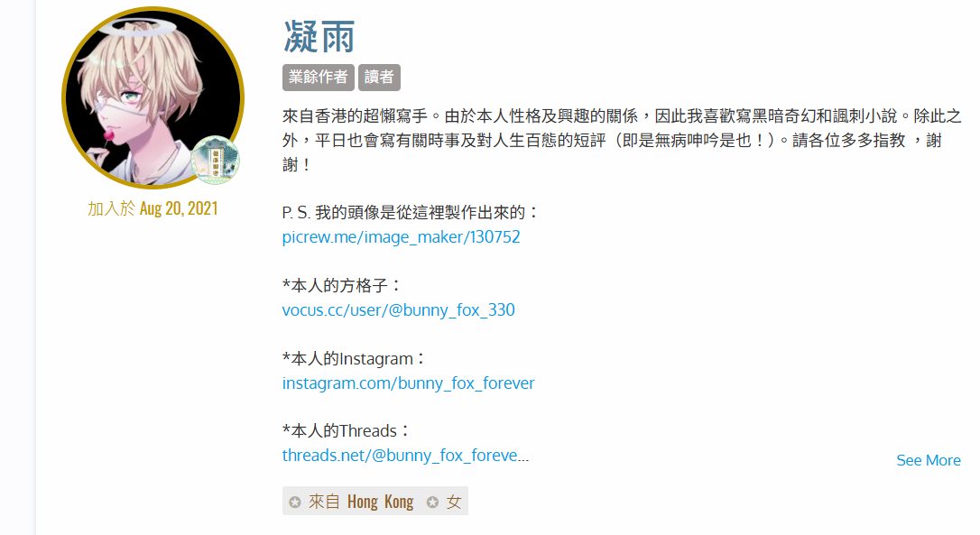This screenshot has width=980, height=535.
Task: Expand the bio with See More
Action: pyautogui.click(x=929, y=461)
